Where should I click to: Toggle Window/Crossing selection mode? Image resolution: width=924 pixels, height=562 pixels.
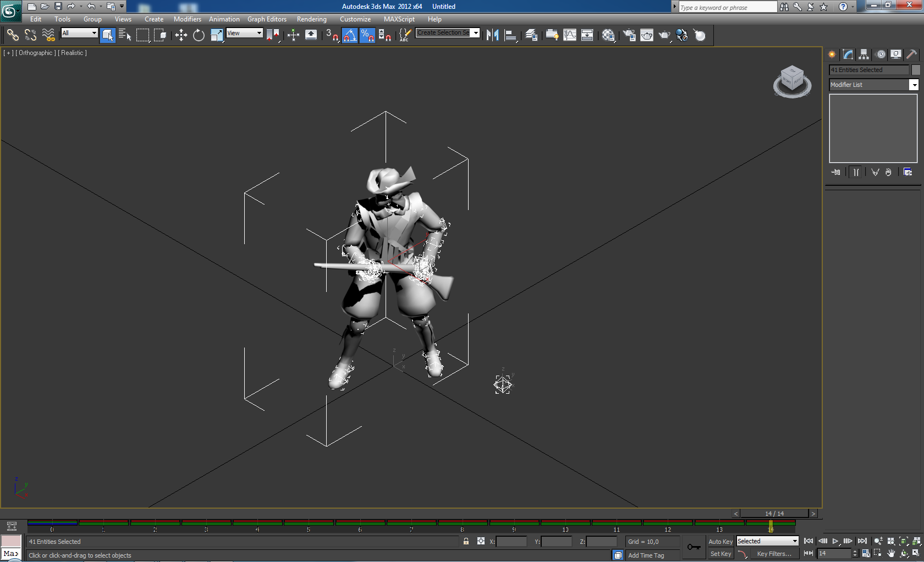point(160,35)
